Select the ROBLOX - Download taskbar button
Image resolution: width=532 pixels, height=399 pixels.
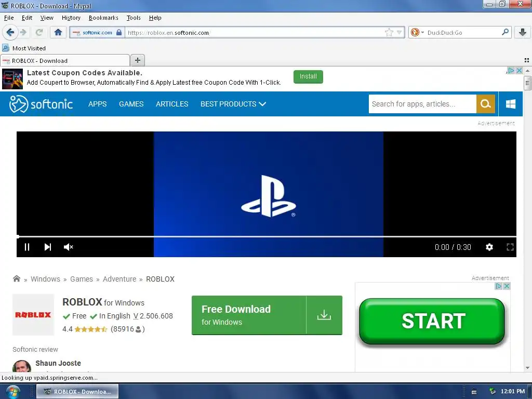(78, 392)
